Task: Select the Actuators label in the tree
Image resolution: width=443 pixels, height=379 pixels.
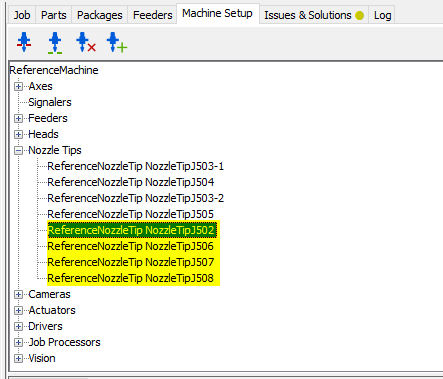Action: [x=52, y=310]
